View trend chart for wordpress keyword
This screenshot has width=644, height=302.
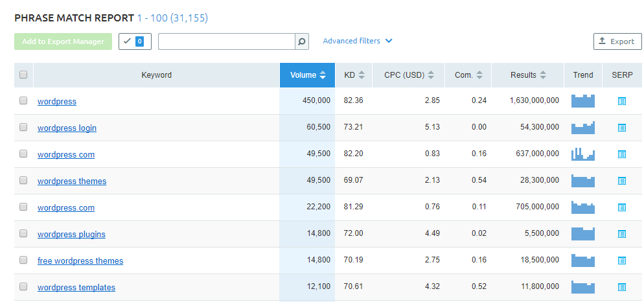pyautogui.click(x=583, y=101)
